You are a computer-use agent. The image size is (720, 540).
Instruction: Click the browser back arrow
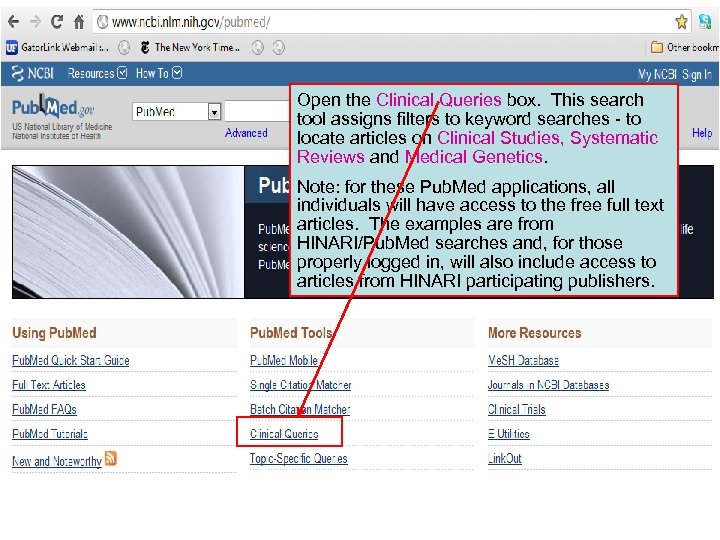(14, 22)
